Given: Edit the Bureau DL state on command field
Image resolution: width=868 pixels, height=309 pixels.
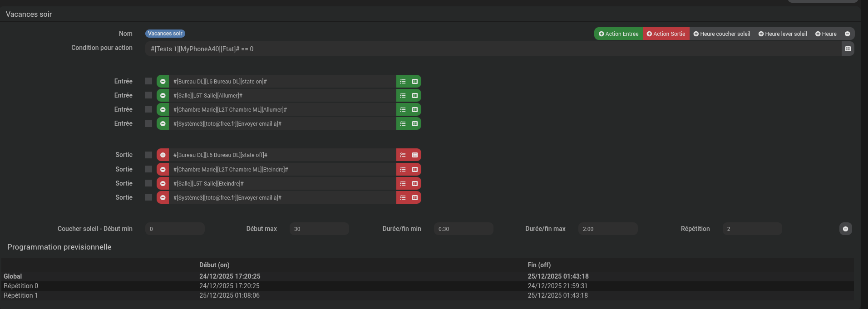Looking at the screenshot, I should pos(282,81).
